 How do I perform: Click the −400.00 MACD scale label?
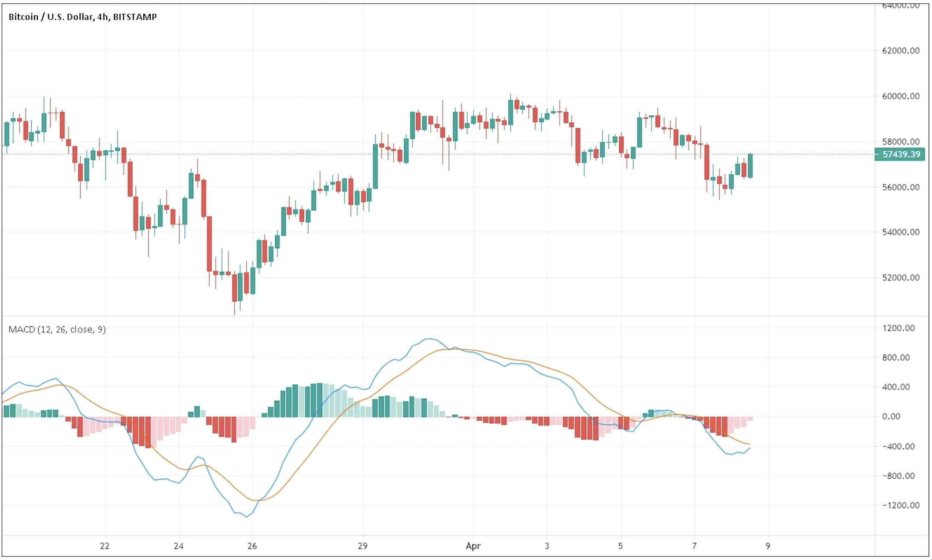898,446
